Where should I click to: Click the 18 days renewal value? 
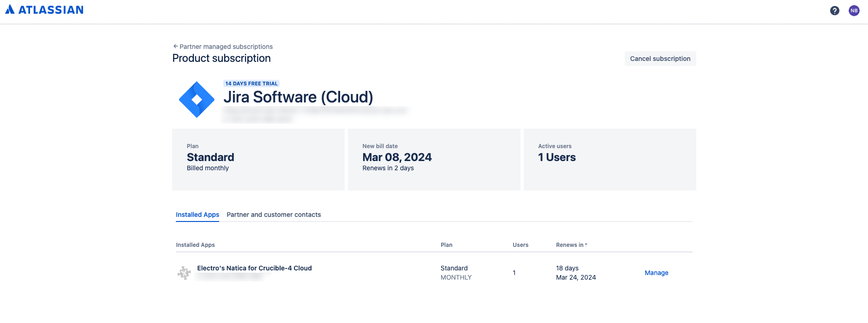567,268
